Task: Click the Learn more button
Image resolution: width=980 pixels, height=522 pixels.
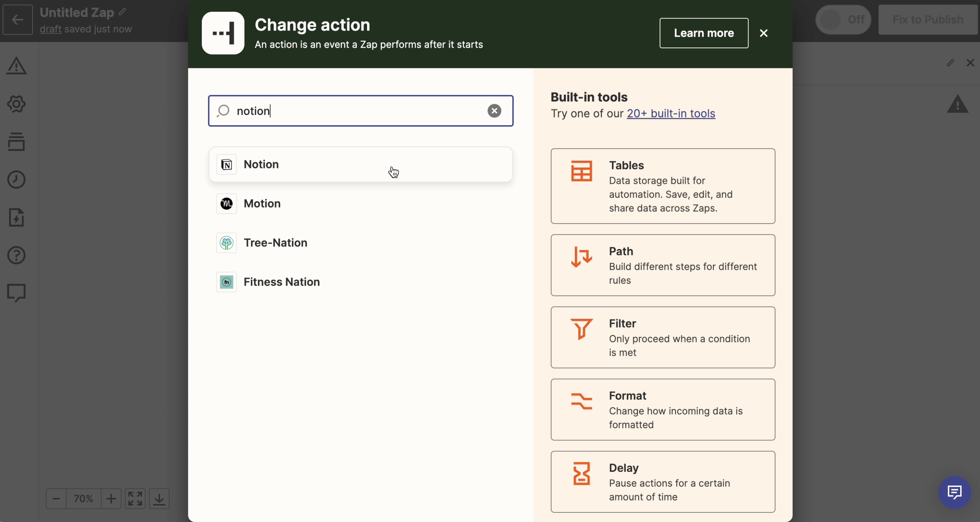Action: [703, 33]
